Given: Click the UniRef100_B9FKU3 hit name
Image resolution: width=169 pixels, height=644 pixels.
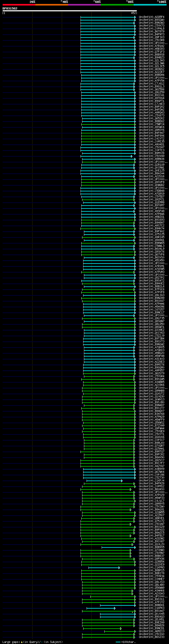Looking at the screenshot, I should point(152,530).
